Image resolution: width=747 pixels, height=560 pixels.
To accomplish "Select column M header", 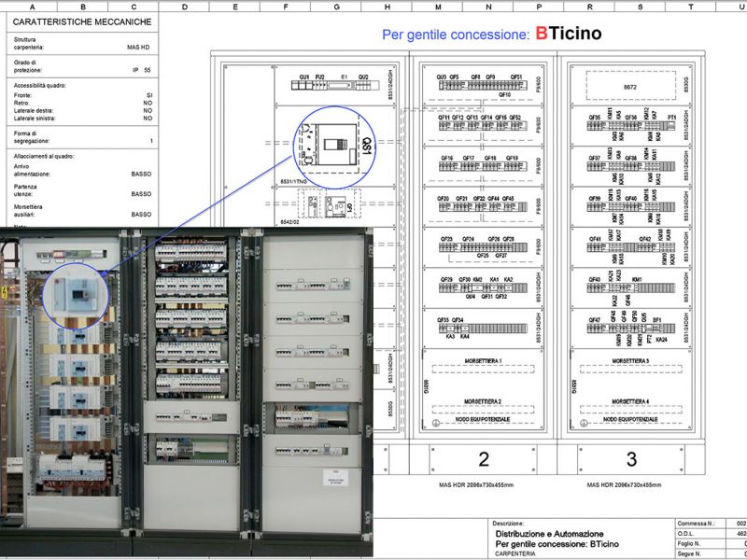I will click(438, 7).
